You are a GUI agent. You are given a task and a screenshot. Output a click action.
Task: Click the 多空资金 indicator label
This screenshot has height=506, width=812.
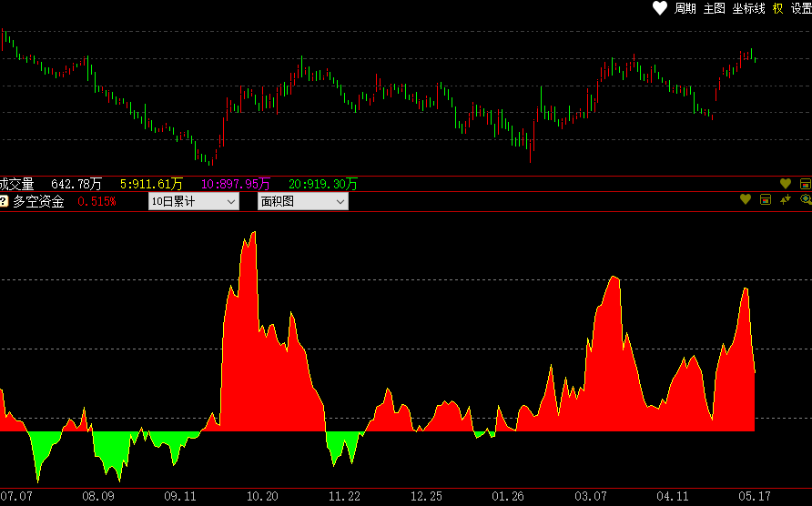[38, 201]
